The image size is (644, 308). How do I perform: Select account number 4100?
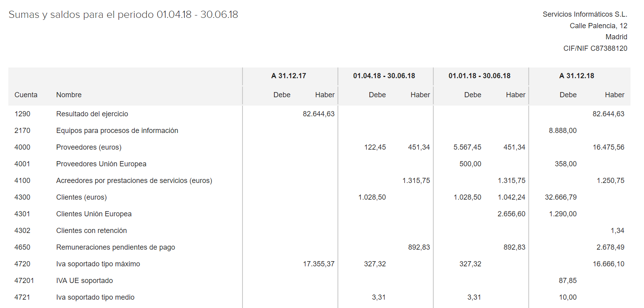click(x=22, y=181)
